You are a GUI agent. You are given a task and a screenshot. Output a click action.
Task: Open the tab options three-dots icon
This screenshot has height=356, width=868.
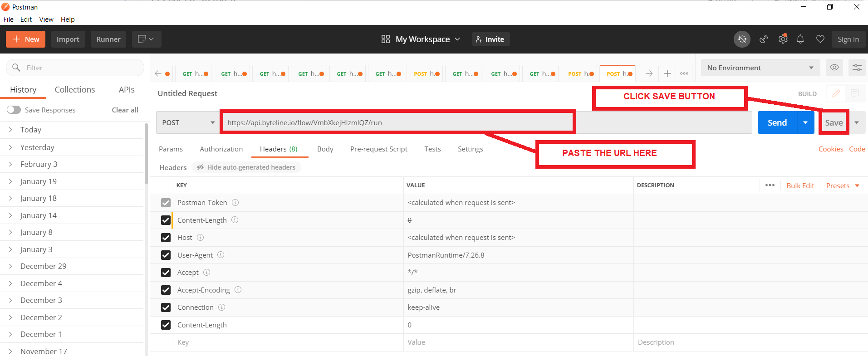tap(684, 73)
